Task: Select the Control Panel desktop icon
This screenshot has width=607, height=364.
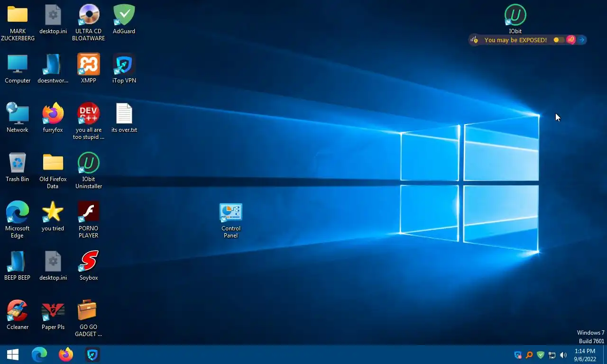Action: pyautogui.click(x=231, y=212)
